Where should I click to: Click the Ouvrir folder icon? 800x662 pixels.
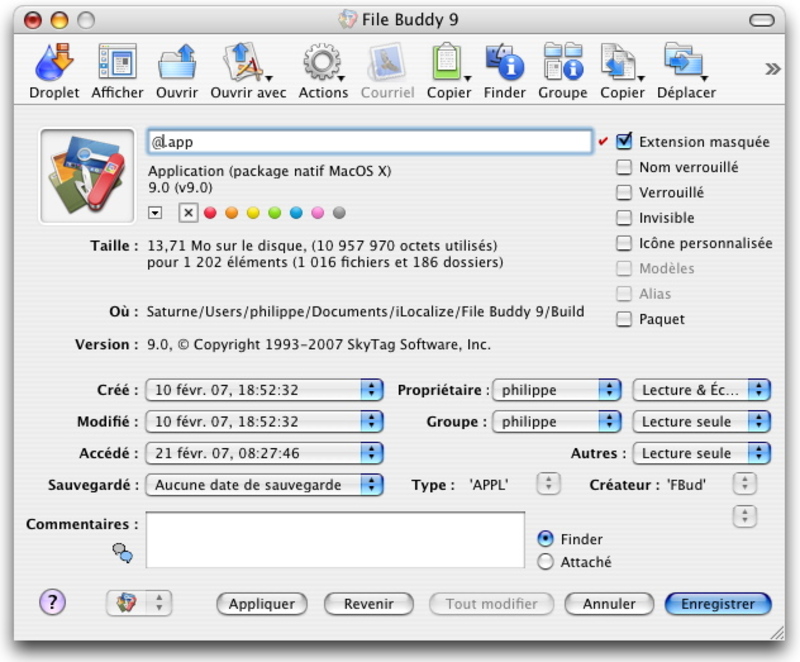[177, 62]
